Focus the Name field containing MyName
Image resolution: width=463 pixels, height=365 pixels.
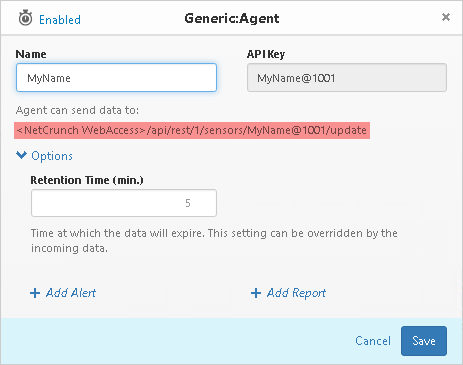(x=116, y=78)
